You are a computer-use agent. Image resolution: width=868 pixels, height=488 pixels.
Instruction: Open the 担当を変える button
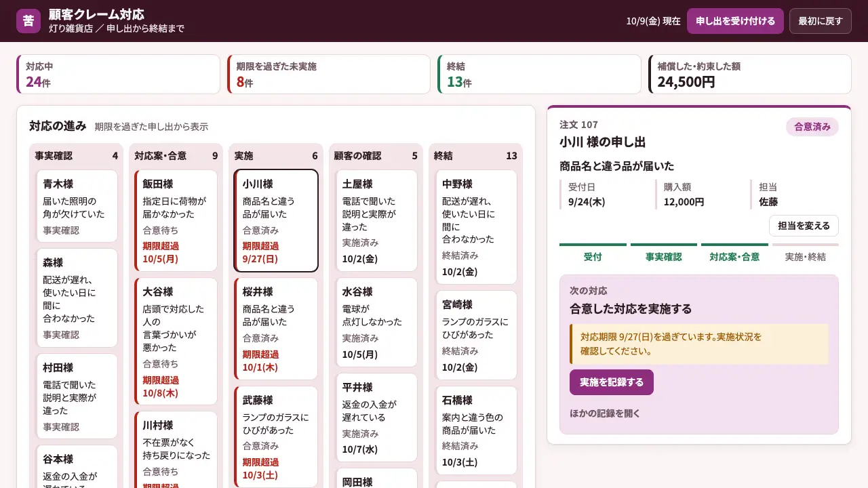[x=804, y=226]
